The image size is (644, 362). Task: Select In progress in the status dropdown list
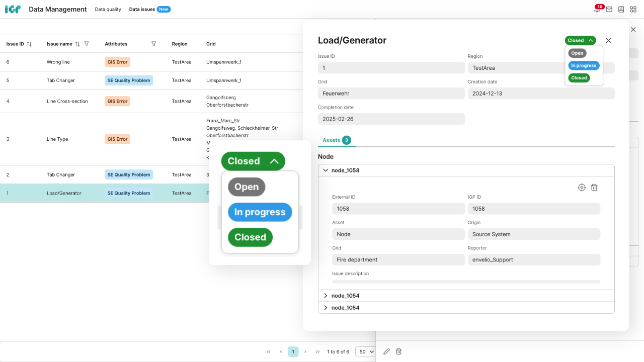pyautogui.click(x=260, y=212)
